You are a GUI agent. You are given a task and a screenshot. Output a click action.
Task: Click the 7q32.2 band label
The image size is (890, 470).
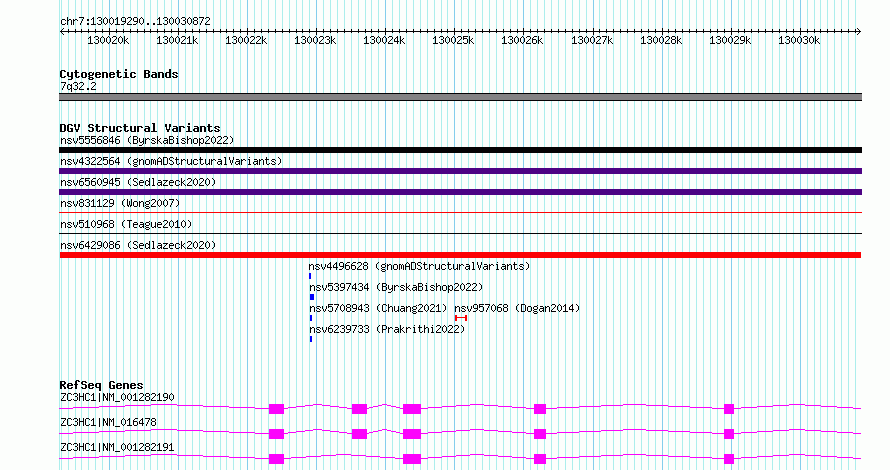click(78, 86)
